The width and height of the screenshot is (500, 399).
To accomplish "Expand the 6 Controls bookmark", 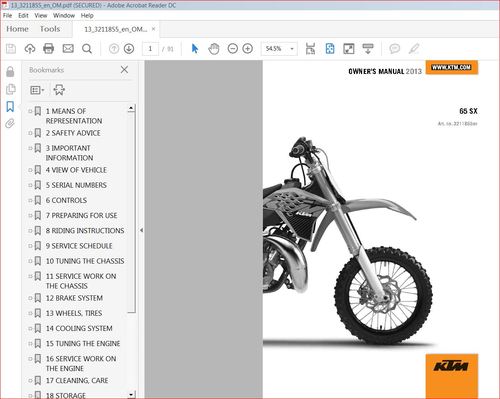I will 30,200.
